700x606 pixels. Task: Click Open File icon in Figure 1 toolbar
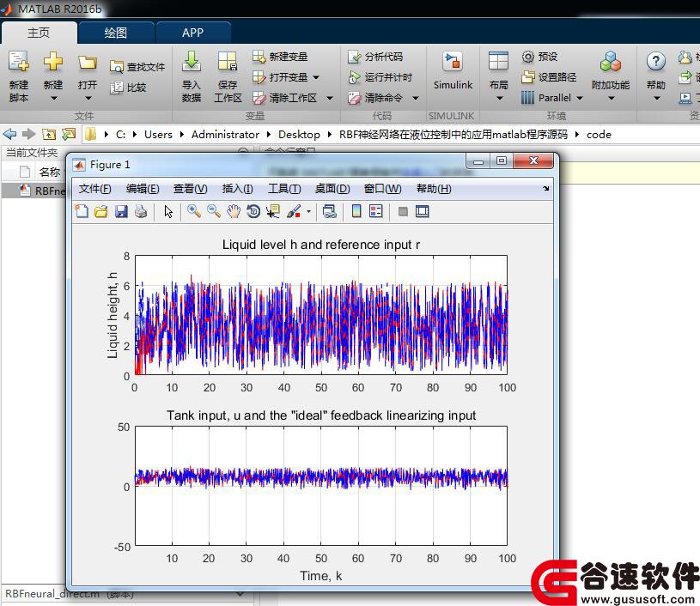pyautogui.click(x=101, y=211)
